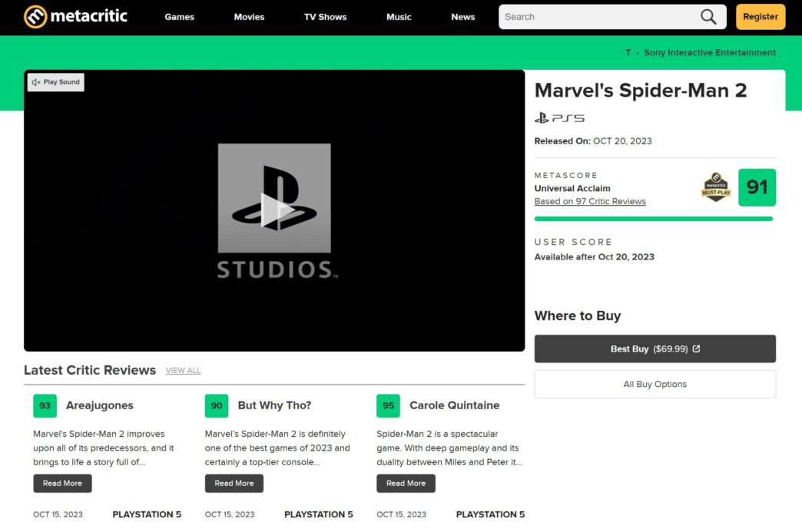Open the Games menu
802x532 pixels.
(180, 17)
